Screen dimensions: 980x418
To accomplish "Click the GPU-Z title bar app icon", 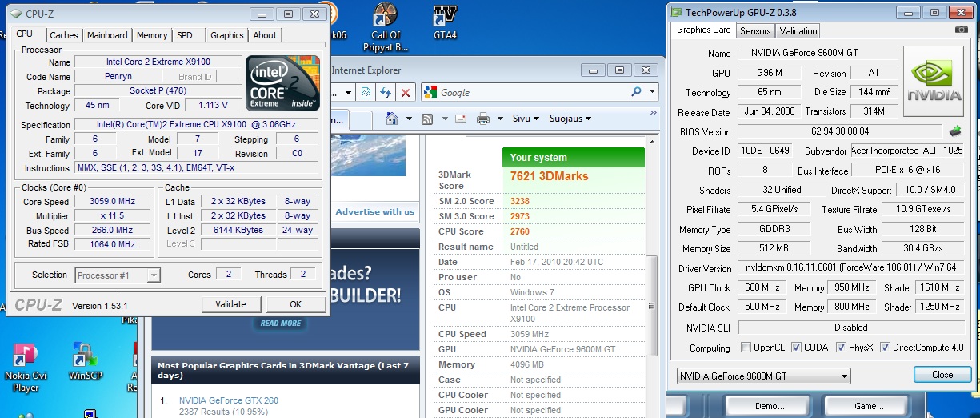I will tap(678, 12).
